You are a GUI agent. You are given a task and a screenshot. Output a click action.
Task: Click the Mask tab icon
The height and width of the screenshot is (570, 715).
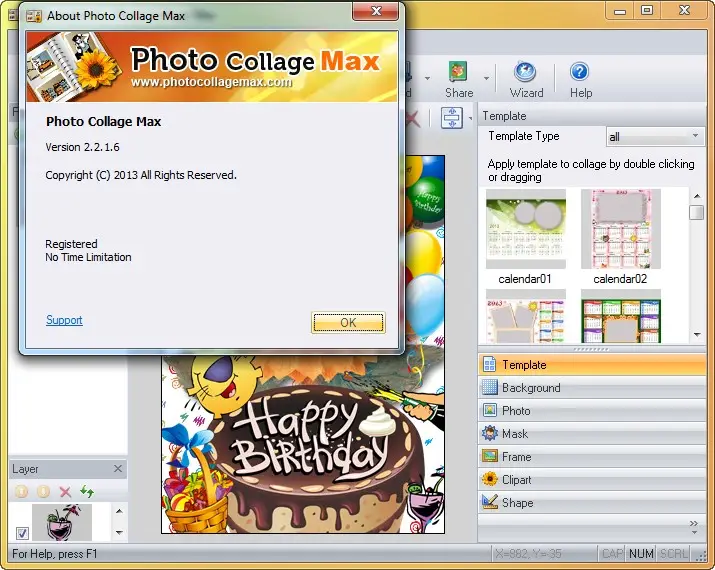click(489, 433)
